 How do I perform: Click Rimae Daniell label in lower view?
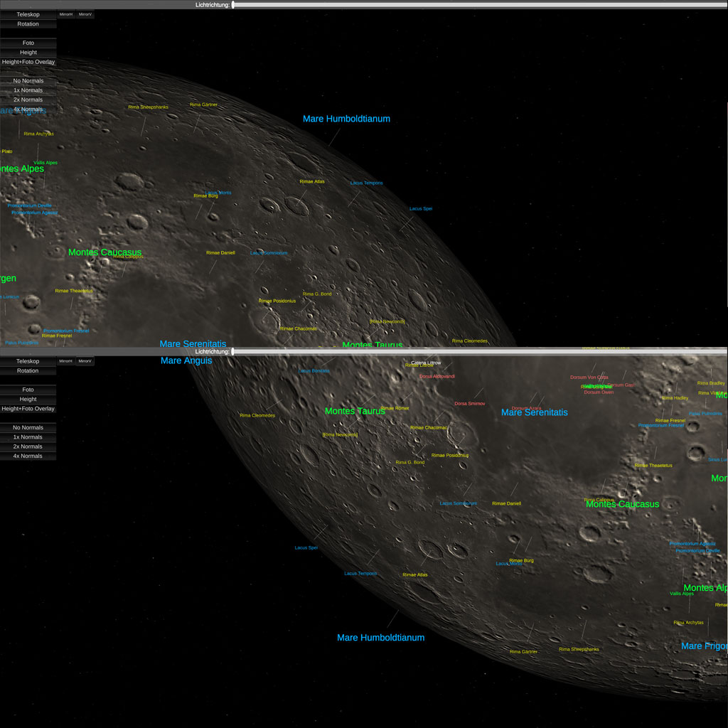tap(506, 504)
